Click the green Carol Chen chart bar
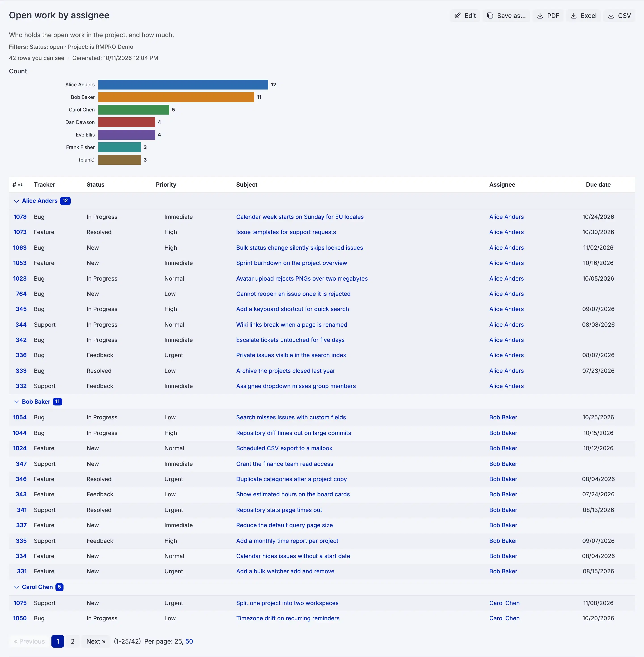The height and width of the screenshot is (657, 644). click(x=133, y=110)
